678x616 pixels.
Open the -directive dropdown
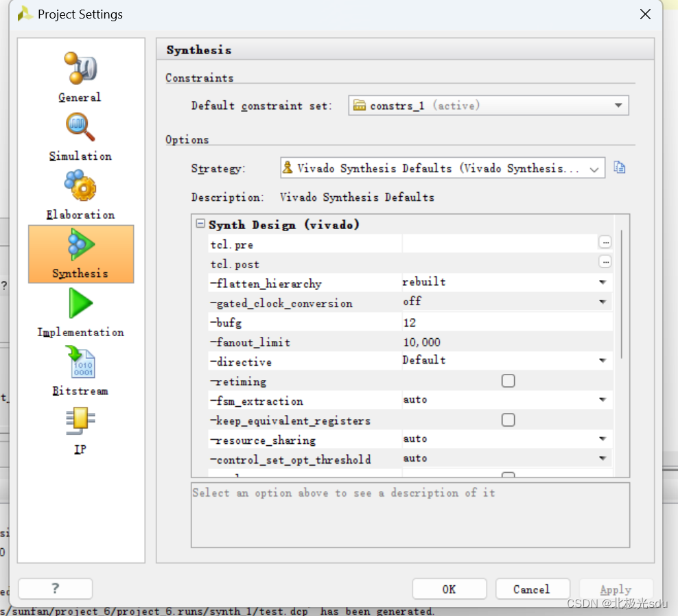pos(603,361)
